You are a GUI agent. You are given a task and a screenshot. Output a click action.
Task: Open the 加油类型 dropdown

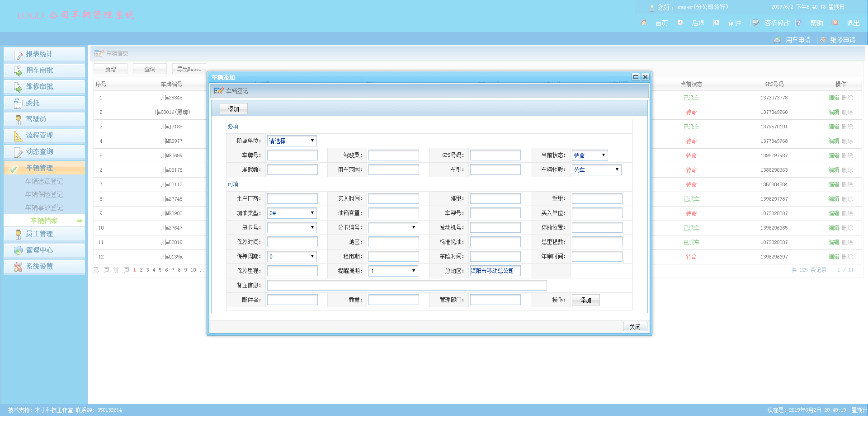[x=292, y=213]
